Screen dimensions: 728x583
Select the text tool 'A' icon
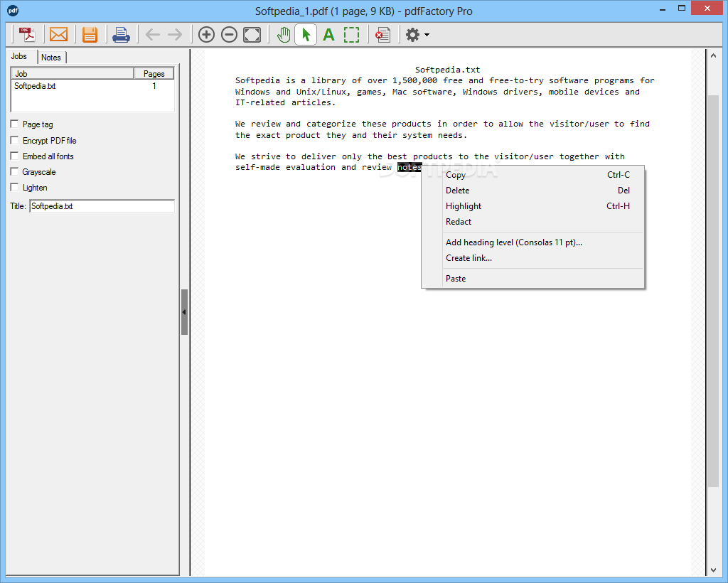click(328, 34)
